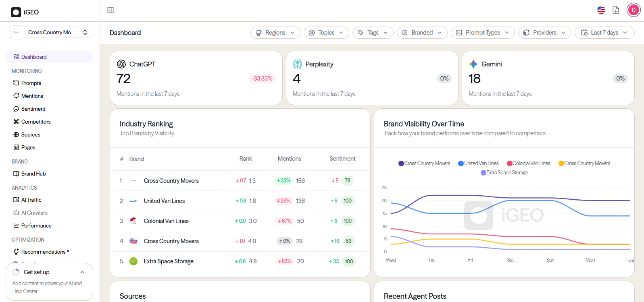This screenshot has height=302, width=644.
Task: Open Mentions page label in sidebar
Action: 32,96
